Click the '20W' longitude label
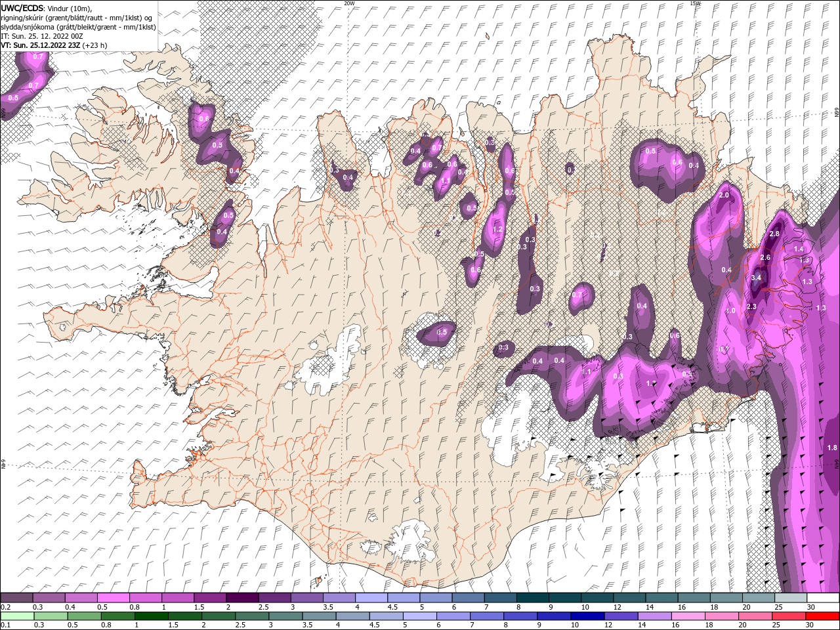Viewport: 840px width, 630px height. (349, 3)
